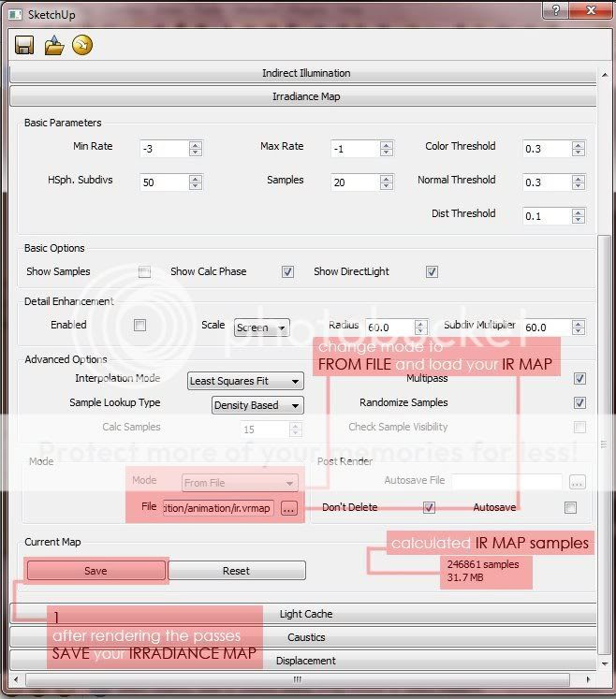Click the Subdiv Multiplier spinner arrows
Viewport: 616px width, 699px height.
579,328
